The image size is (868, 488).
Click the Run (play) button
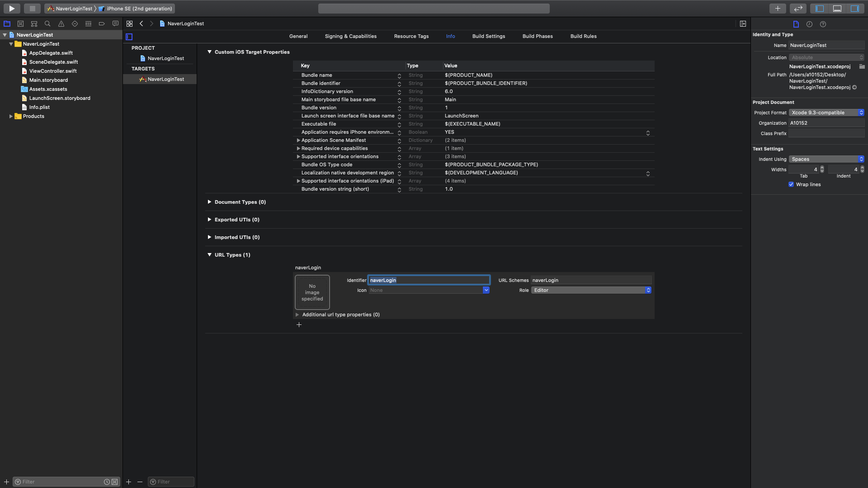pyautogui.click(x=12, y=8)
